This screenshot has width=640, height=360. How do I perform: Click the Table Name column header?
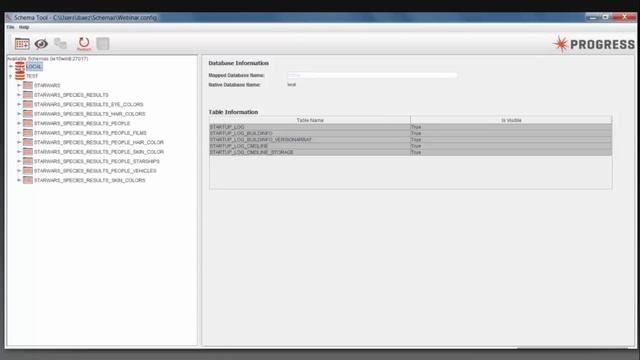pos(310,120)
